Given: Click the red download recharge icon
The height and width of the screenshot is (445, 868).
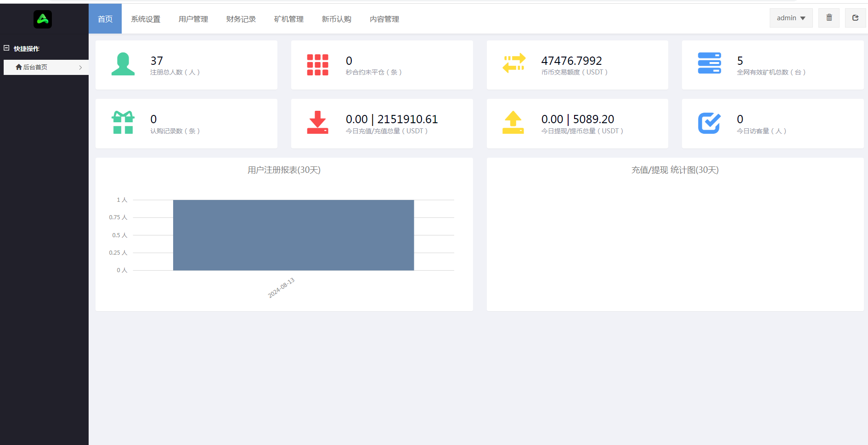Looking at the screenshot, I should tap(318, 123).
